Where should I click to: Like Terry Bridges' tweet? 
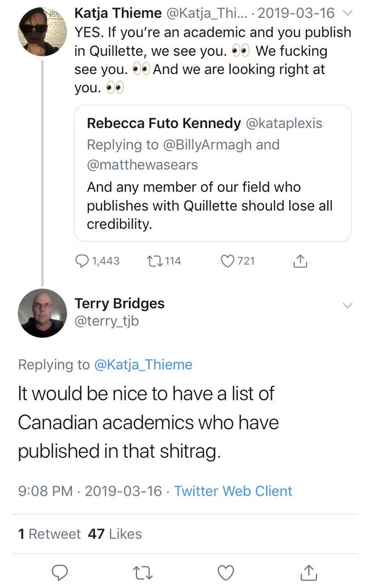coord(225,572)
